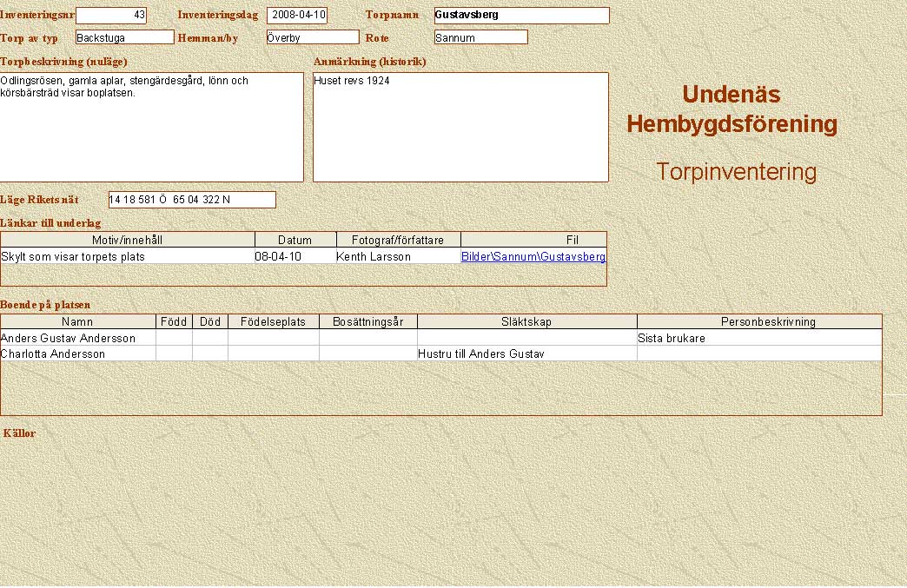907x588 pixels.
Task: Click the Torpinventering heading text
Action: click(x=736, y=172)
